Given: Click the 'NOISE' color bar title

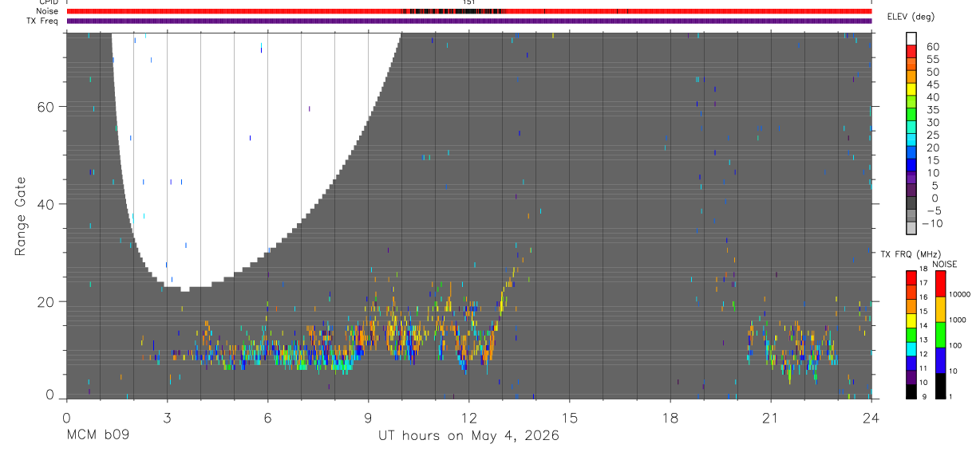Looking at the screenshot, I should (x=944, y=264).
